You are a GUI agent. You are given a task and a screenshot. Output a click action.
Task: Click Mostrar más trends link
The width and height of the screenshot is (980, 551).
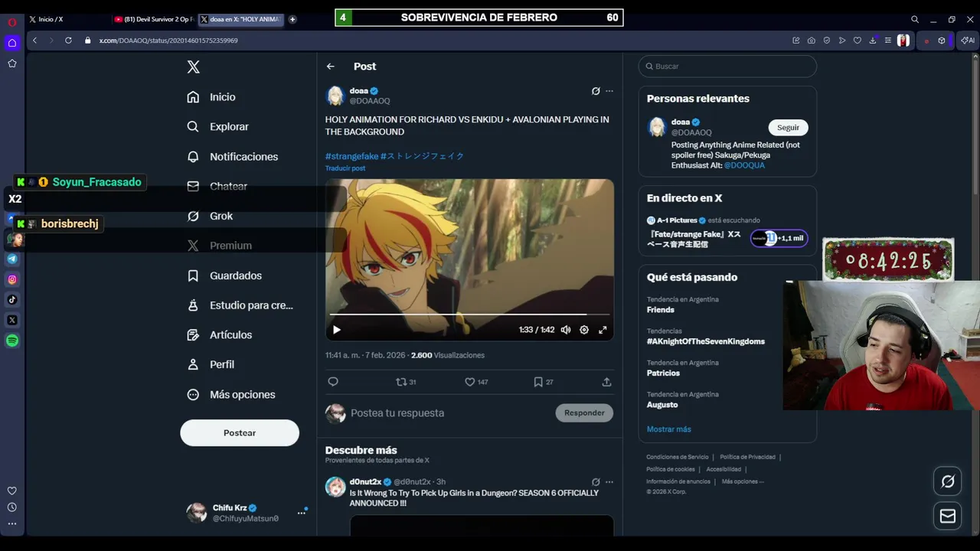coord(668,429)
